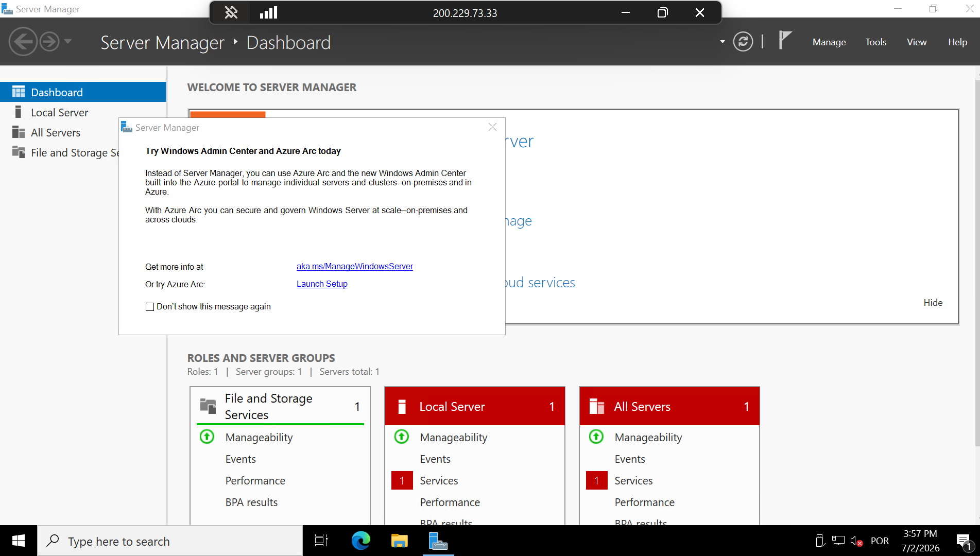Screen dimensions: 980x556
Task: Launch Microsoft Edge from the taskbar
Action: tap(360, 541)
